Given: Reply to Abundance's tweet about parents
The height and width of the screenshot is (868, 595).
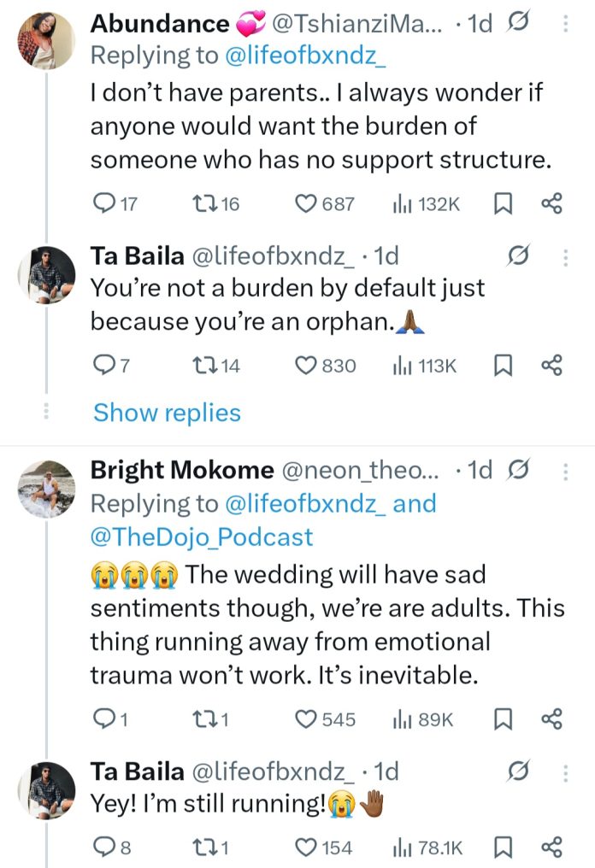Looking at the screenshot, I should coord(103,204).
